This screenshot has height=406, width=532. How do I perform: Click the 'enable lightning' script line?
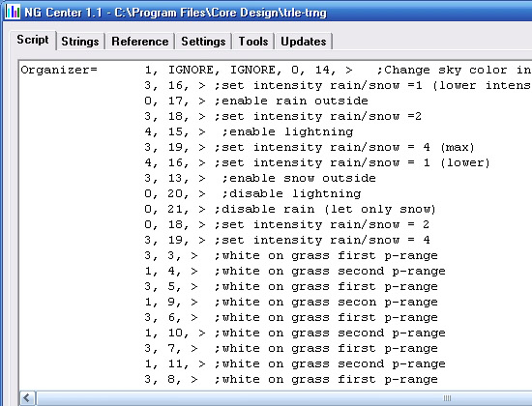[x=249, y=131]
